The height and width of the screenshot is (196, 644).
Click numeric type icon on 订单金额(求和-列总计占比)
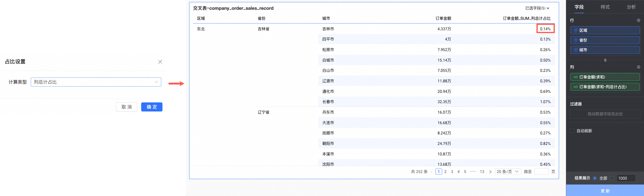[x=576, y=87]
